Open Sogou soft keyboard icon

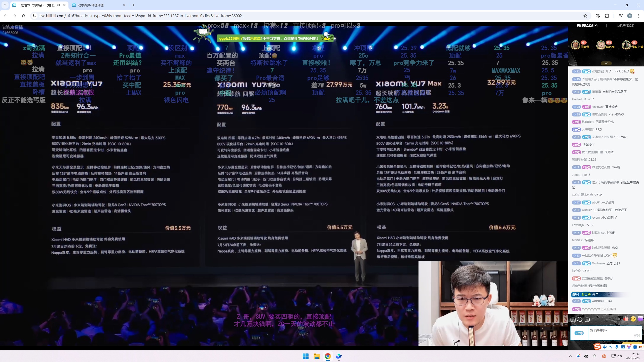623,347
